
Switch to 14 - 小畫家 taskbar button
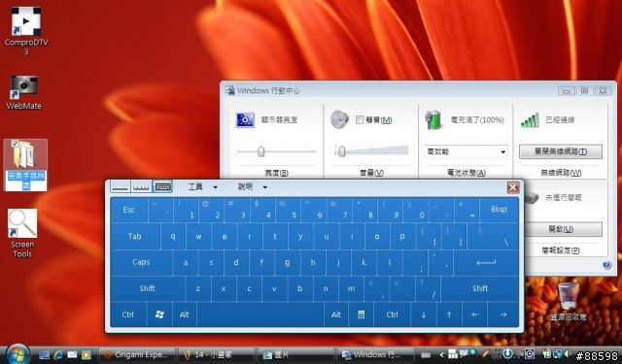coord(216,355)
